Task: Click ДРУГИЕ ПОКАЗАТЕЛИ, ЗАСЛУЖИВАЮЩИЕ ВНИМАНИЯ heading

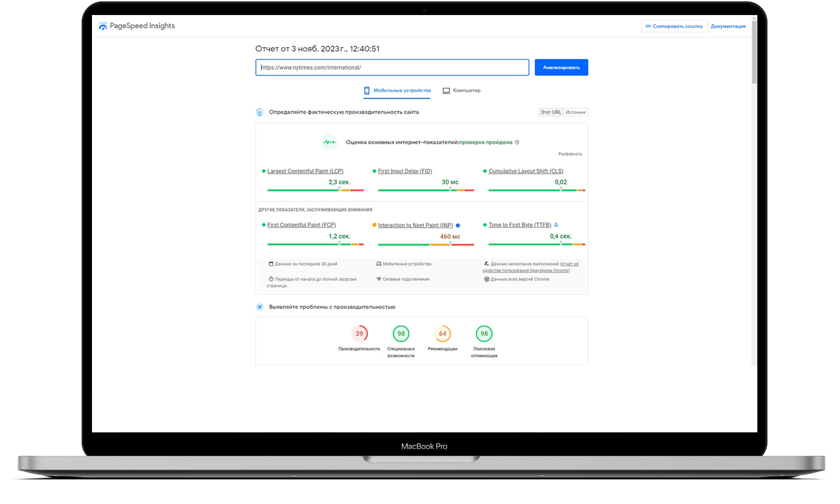Action: (315, 210)
